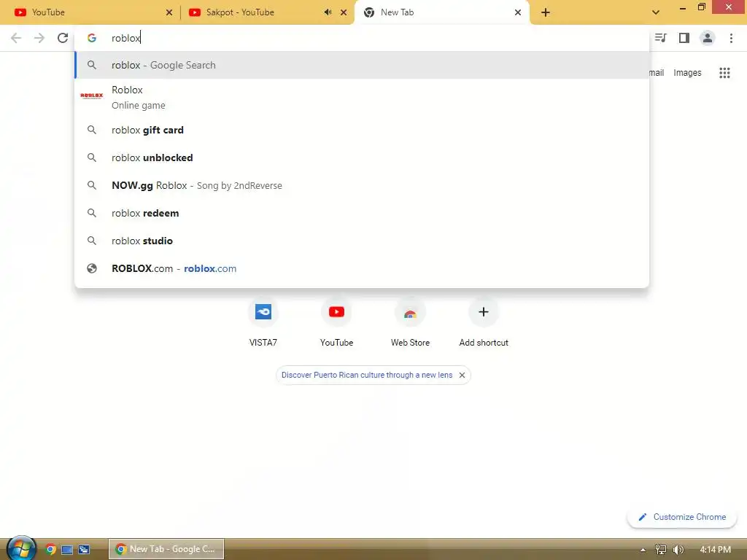Click the address bar containing roblox
Image resolution: width=747 pixels, height=560 pixels.
click(362, 38)
